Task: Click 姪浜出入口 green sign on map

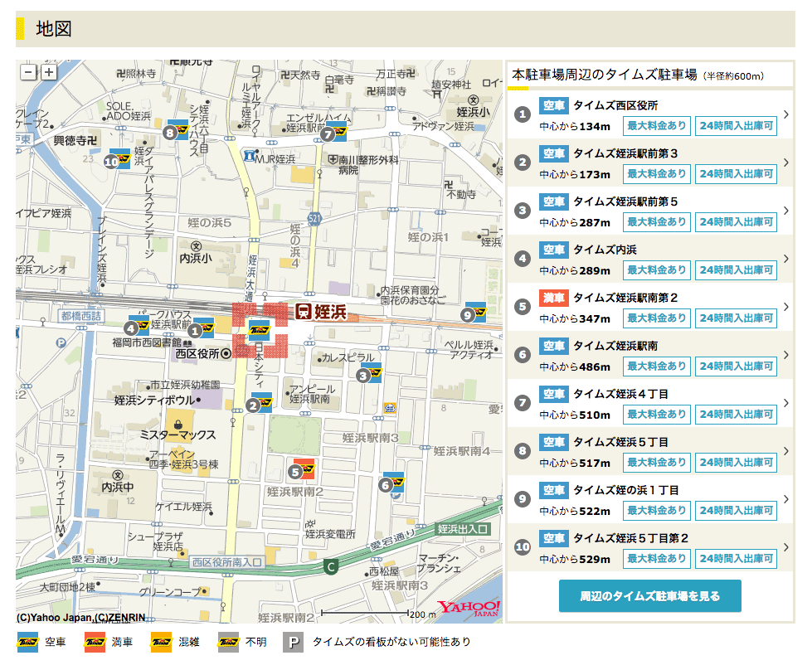Action: (463, 529)
